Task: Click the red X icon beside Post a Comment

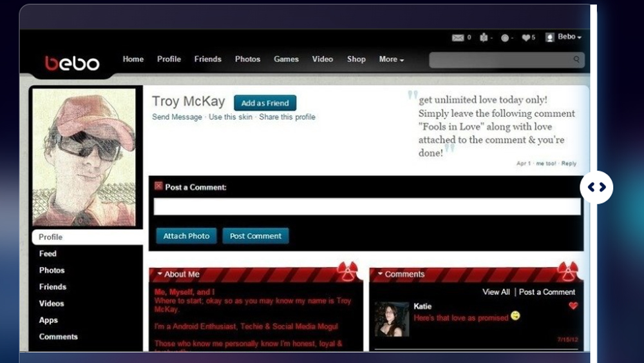Action: pos(158,186)
